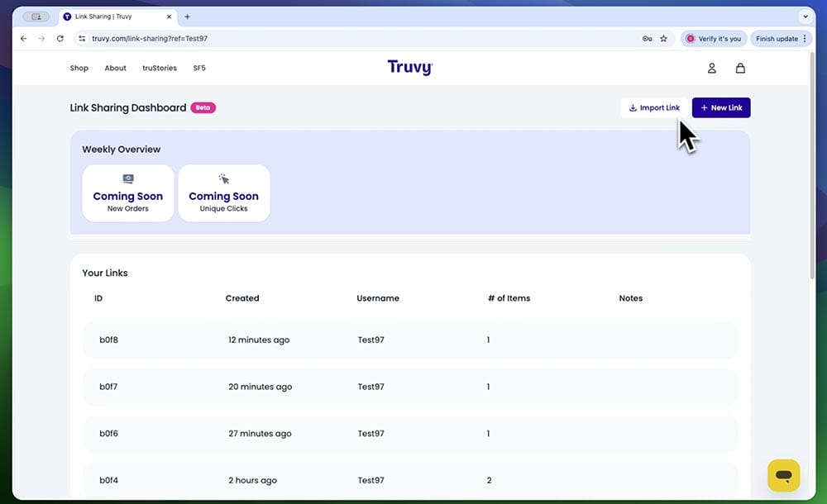Screen dimensions: 827x504
Task: Select the Link Sharing | Truvy tab
Action: (117, 17)
